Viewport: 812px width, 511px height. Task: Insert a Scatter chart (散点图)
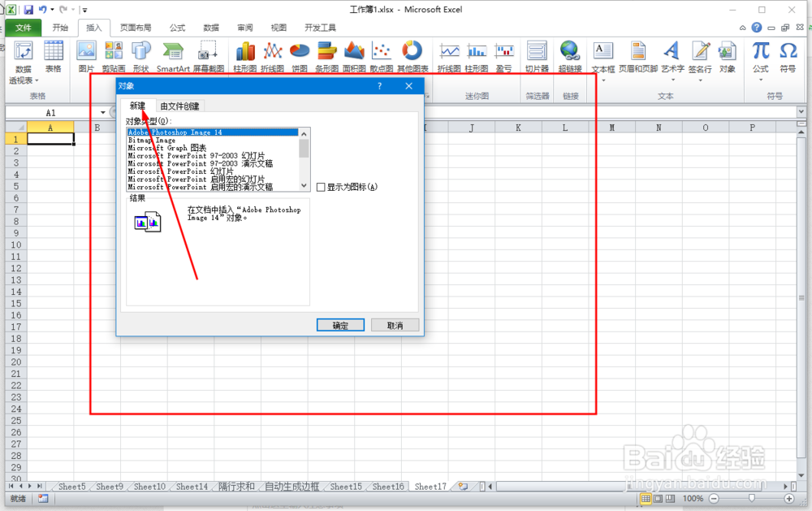(382, 57)
